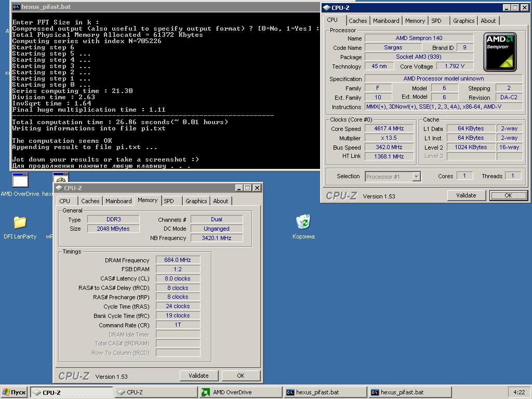Close the Memory CPU-Z window

click(257, 188)
